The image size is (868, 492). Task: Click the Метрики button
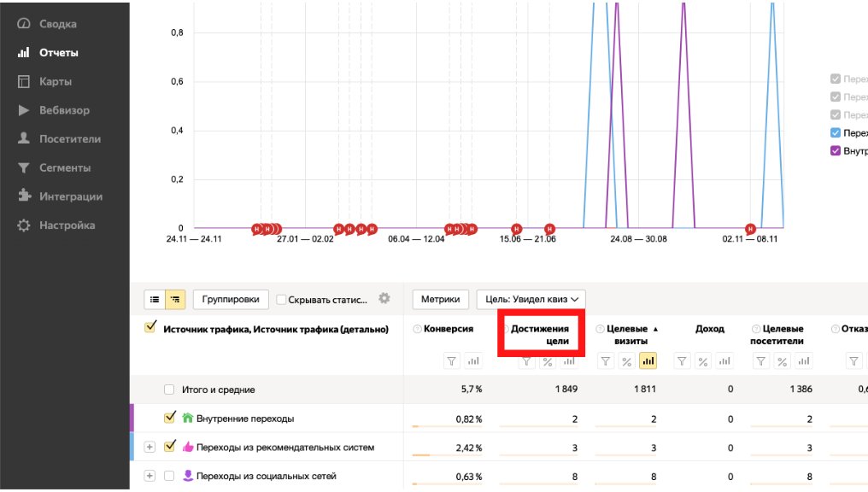[x=441, y=299]
